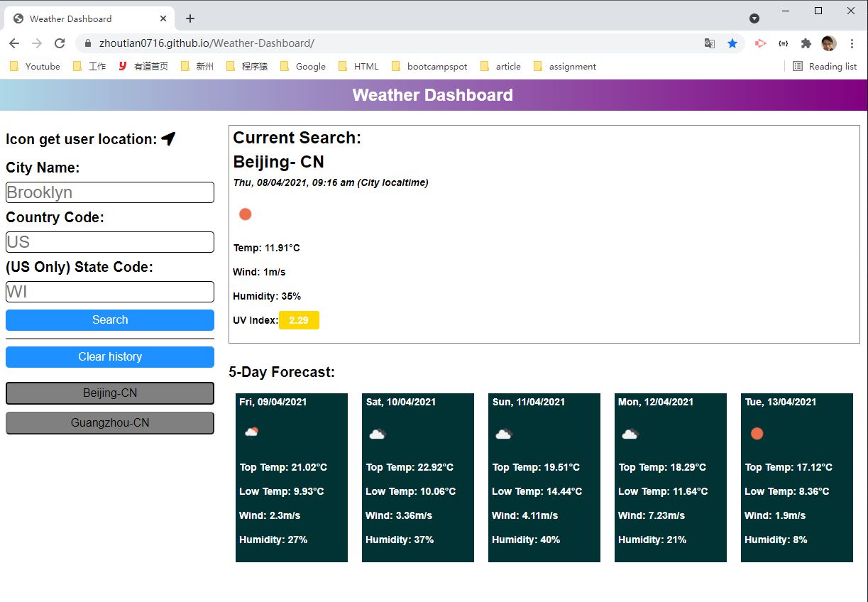This screenshot has width=868, height=602.
Task: Open the 工作 bookmark folder
Action: point(89,66)
